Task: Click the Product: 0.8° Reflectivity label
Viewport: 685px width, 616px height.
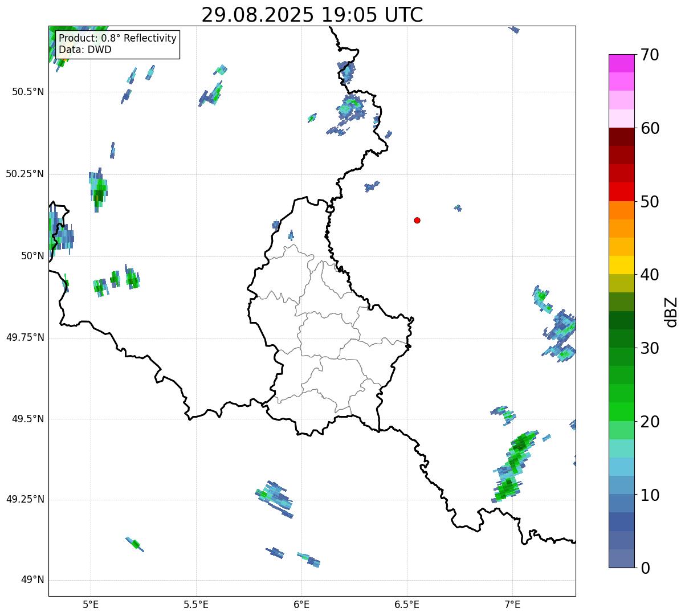Action: click(118, 38)
